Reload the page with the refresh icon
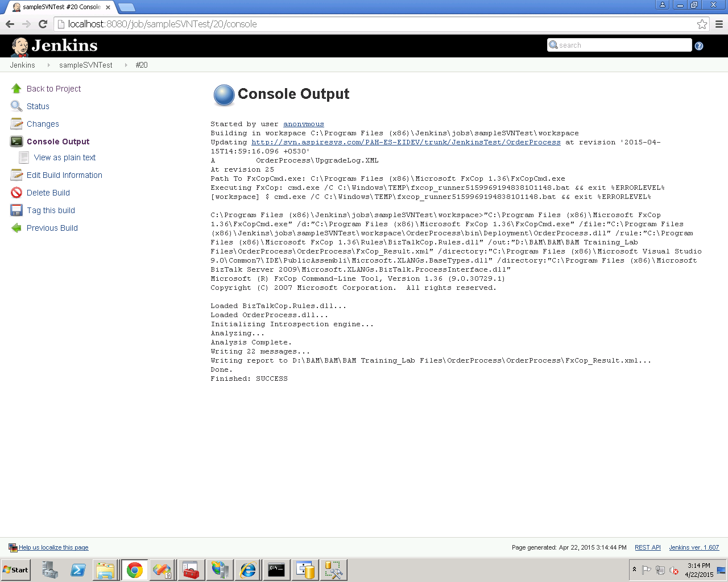 pyautogui.click(x=43, y=24)
